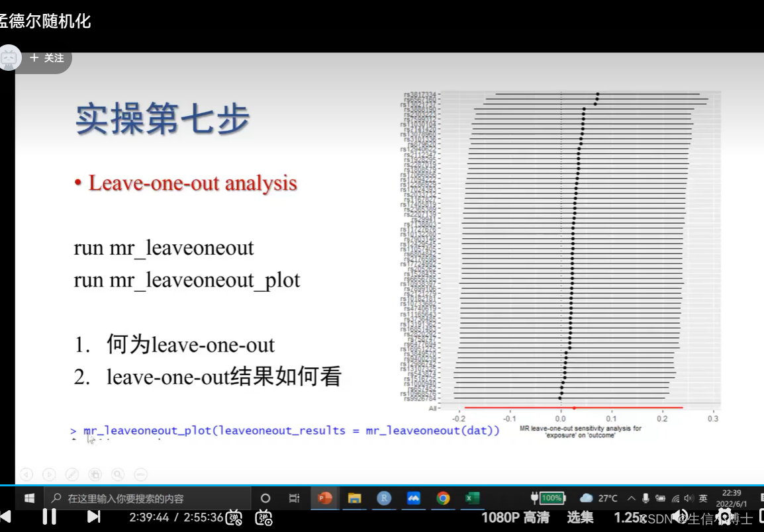
Task: Click the plot x-axis caption text
Action: pos(581,431)
